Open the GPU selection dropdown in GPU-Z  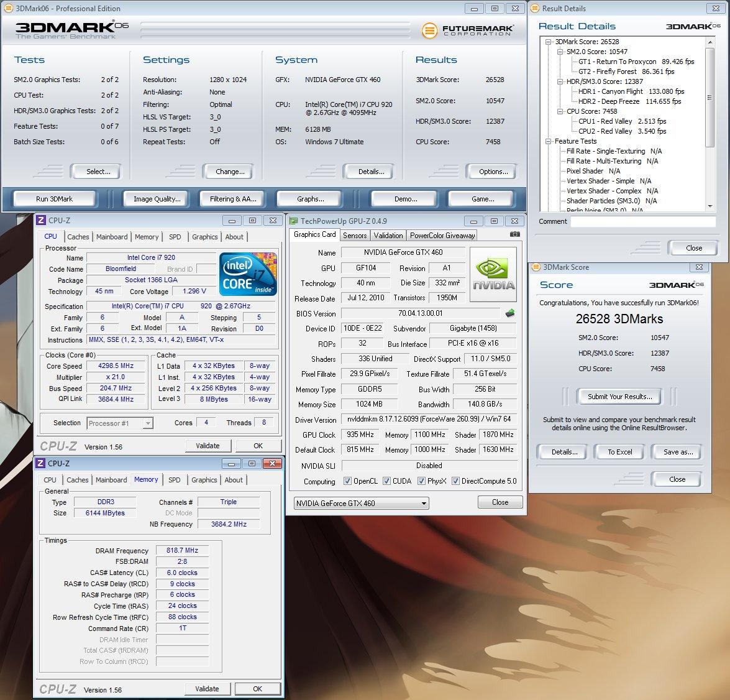[x=362, y=503]
